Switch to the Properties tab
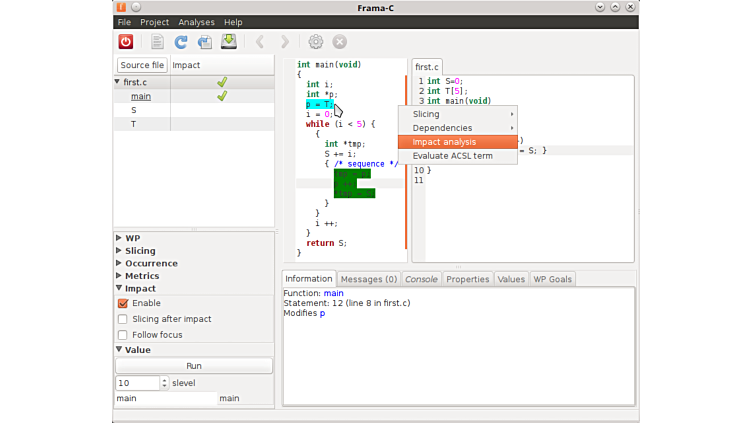The image size is (752, 423). (x=467, y=279)
